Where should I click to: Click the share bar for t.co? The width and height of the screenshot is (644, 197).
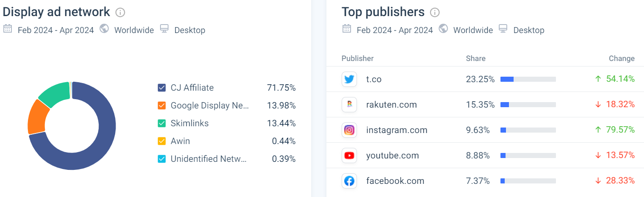[528, 79]
